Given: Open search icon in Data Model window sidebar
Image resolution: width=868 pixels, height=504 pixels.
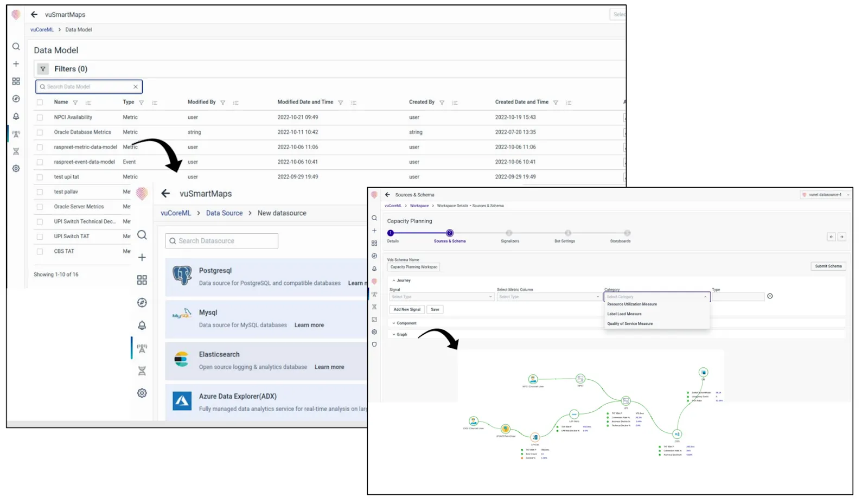Looking at the screenshot, I should point(16,47).
